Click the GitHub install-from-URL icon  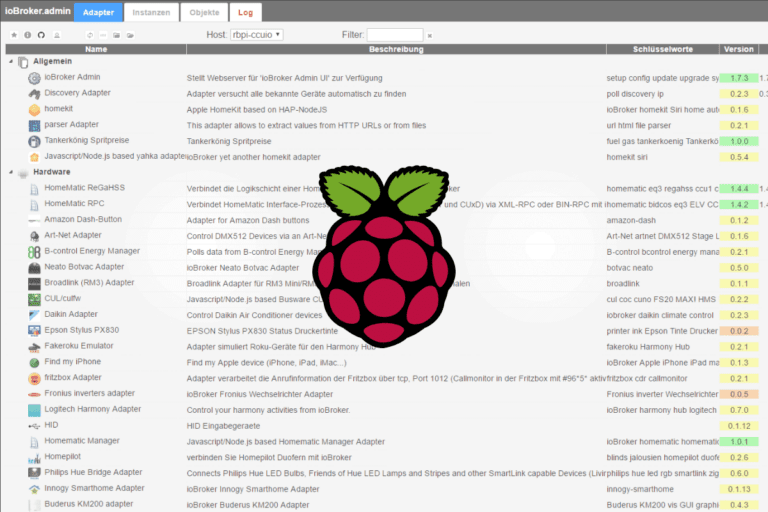point(42,35)
